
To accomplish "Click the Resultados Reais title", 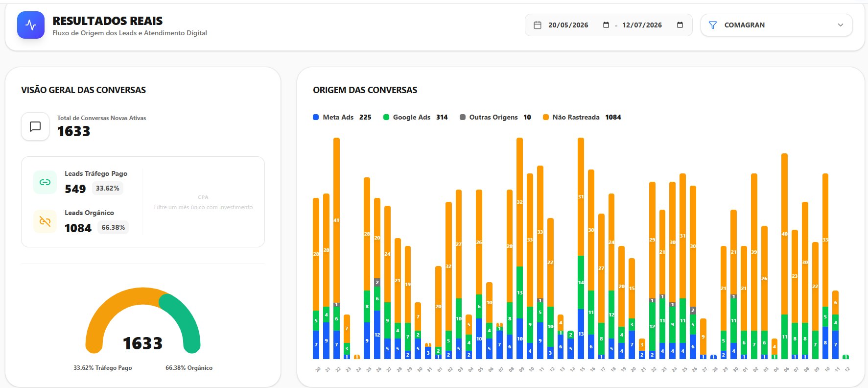I will coord(108,21).
